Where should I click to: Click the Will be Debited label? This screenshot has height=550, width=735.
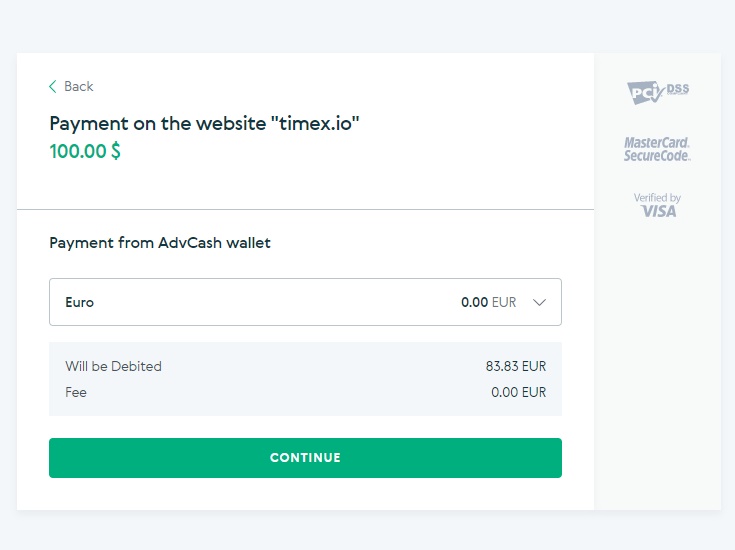click(x=113, y=366)
